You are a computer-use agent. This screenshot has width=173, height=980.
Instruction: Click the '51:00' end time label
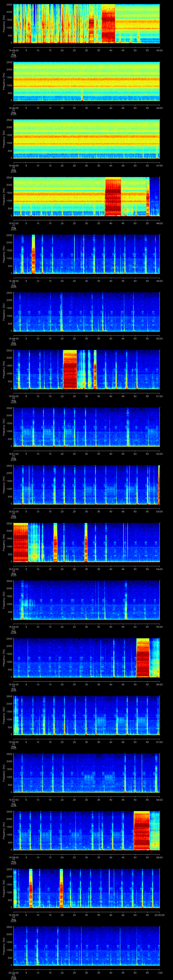coord(159,396)
